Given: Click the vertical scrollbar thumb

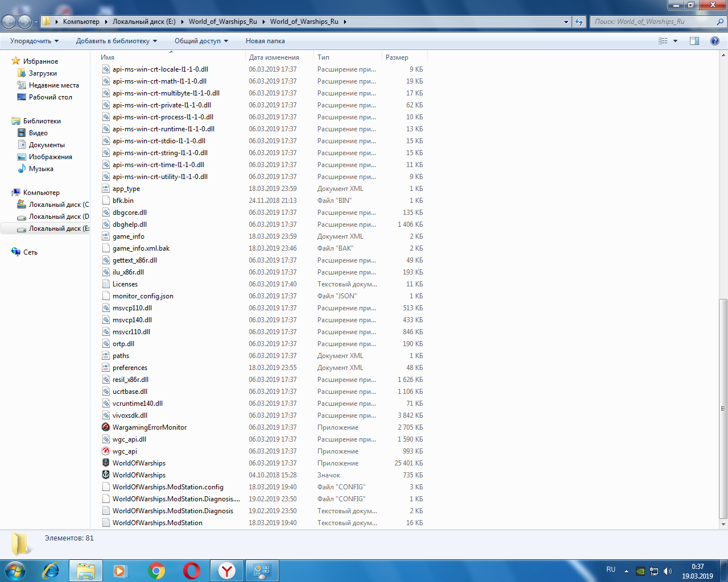Looking at the screenshot, I should 723,408.
